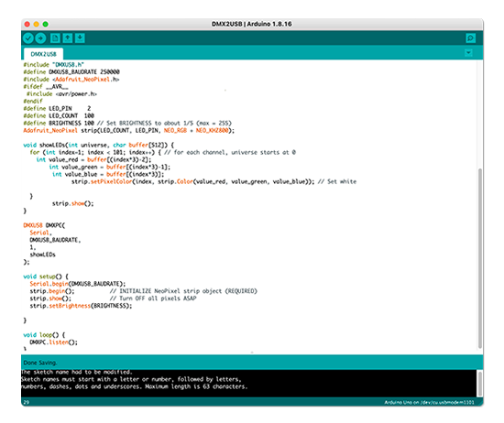This screenshot has height=423, width=504.
Task: Click the '// Turn OFF all pixels ASAP' comment
Action: click(153, 298)
